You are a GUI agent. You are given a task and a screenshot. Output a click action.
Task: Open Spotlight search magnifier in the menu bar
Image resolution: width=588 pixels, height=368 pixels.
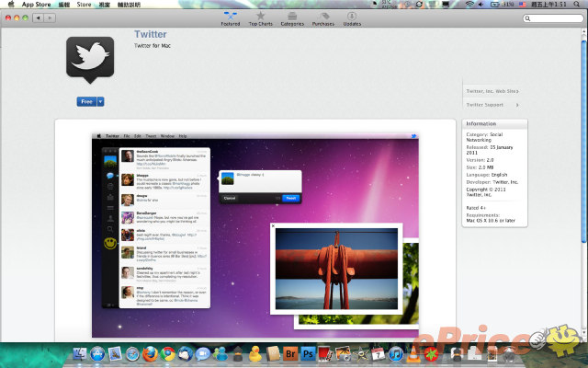coord(576,4)
